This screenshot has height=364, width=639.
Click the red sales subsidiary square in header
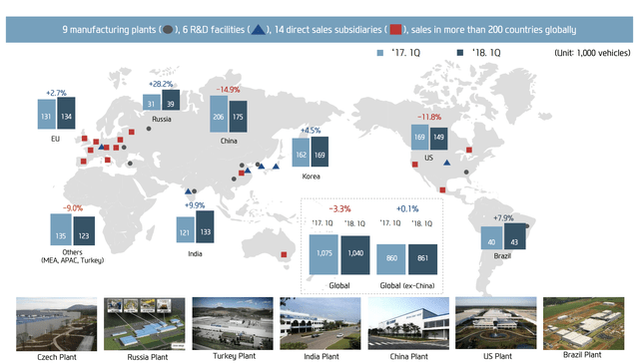pyautogui.click(x=395, y=29)
